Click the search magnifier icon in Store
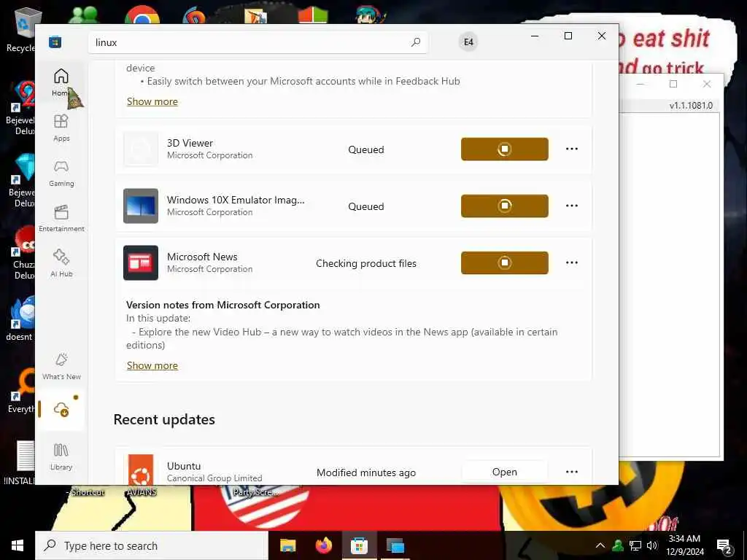The width and height of the screenshot is (747, 560). (415, 42)
